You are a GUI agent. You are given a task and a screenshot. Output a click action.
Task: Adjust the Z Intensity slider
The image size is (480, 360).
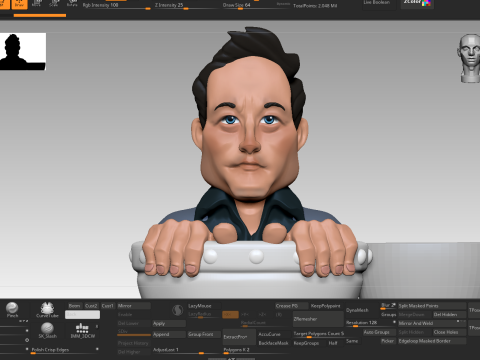click(186, 6)
